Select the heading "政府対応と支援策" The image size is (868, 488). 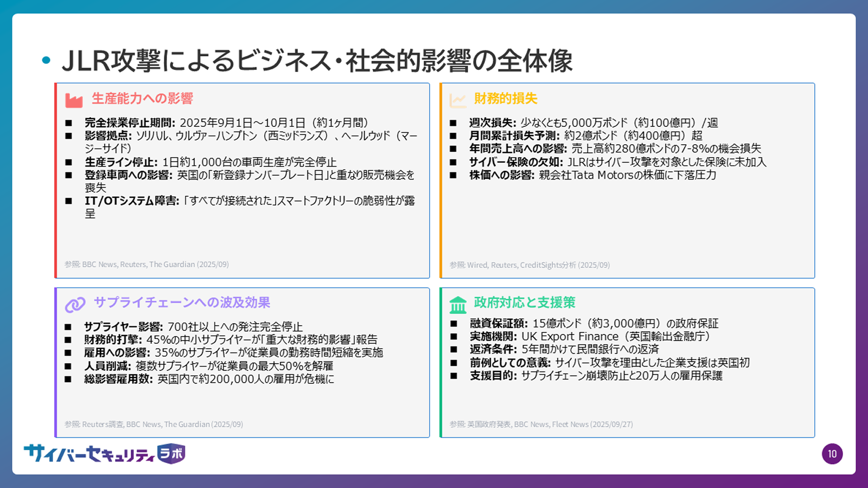tap(525, 302)
